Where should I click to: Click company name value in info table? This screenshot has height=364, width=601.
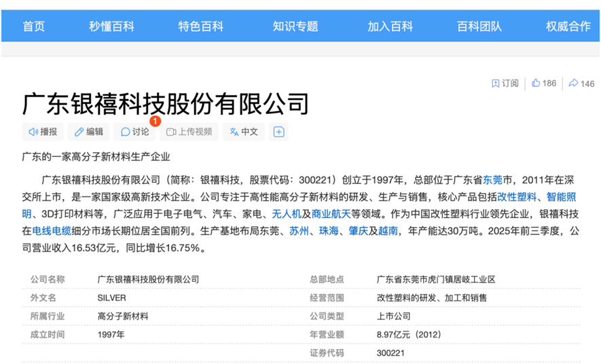click(x=148, y=279)
